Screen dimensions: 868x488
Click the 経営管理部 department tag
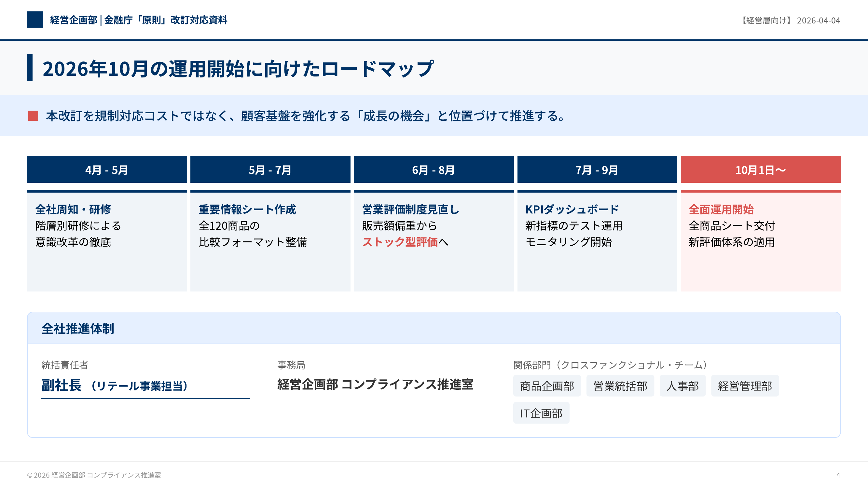coord(745,386)
